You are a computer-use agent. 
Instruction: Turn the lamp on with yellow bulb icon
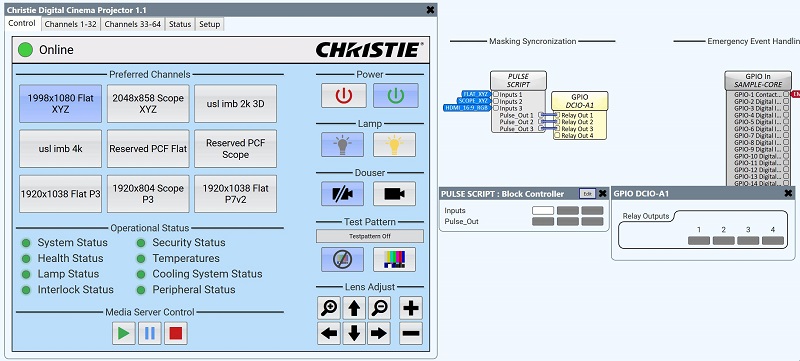coord(394,145)
